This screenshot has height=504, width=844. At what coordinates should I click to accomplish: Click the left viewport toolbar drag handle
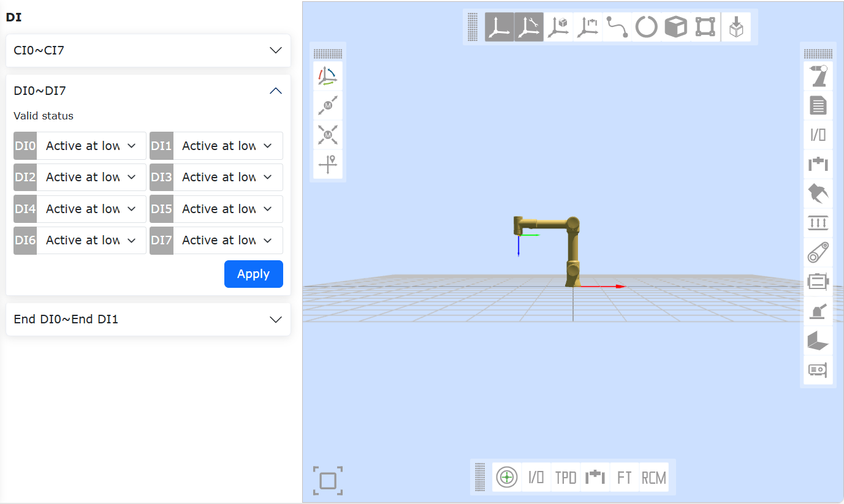tap(328, 54)
